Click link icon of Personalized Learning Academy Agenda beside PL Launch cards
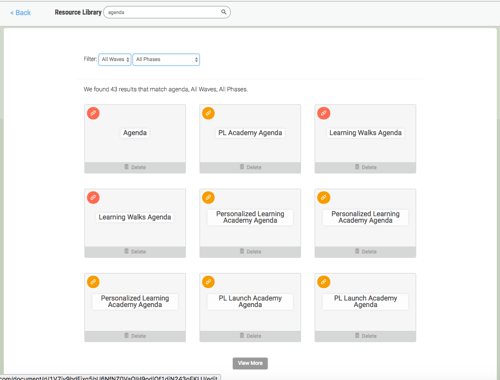 click(93, 282)
